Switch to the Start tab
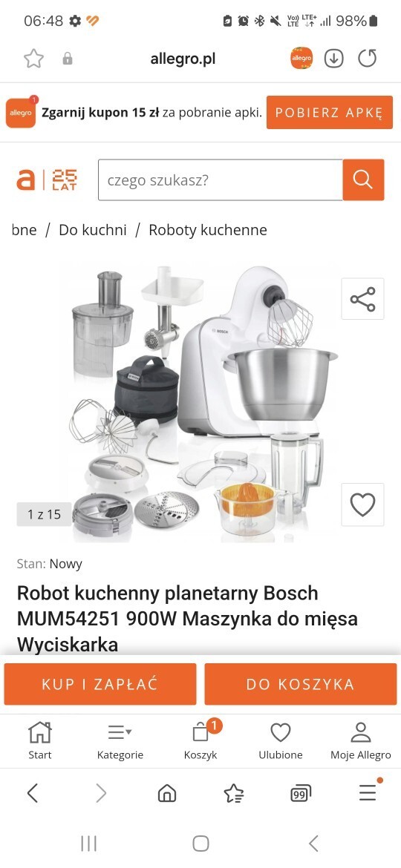Viewport: 401px width, 868px height. click(40, 740)
